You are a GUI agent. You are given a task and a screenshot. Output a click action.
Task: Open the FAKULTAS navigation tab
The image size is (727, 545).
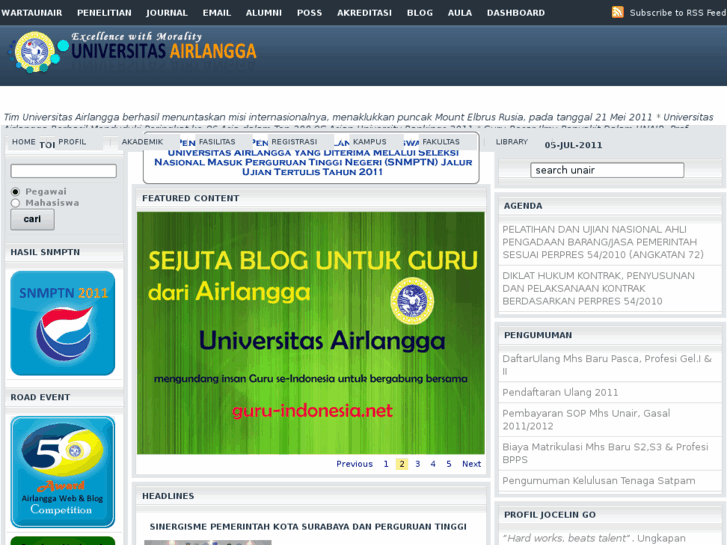(x=441, y=142)
